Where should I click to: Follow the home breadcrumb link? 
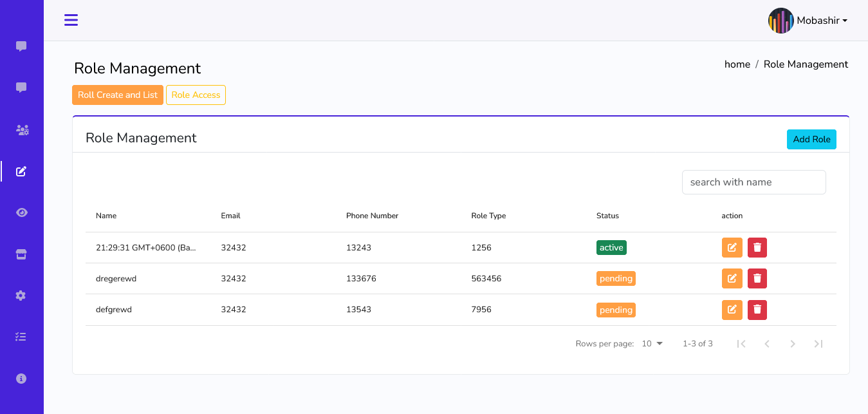[x=737, y=64]
